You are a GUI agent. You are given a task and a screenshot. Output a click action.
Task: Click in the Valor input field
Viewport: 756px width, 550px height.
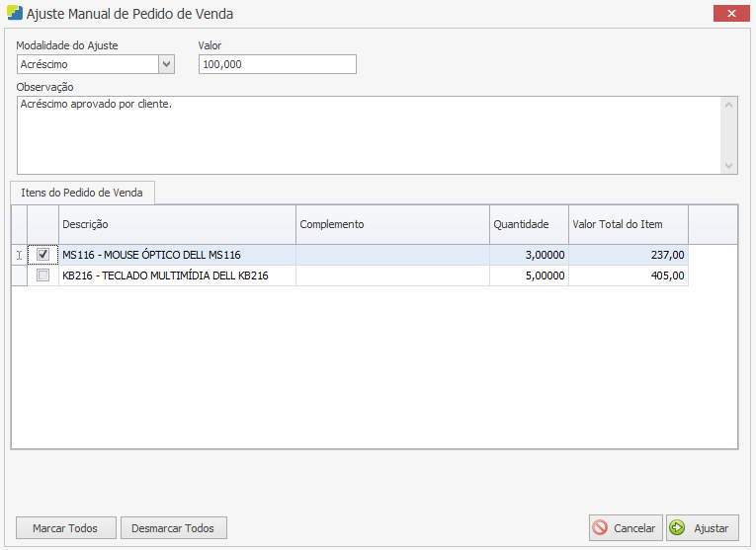[x=277, y=64]
